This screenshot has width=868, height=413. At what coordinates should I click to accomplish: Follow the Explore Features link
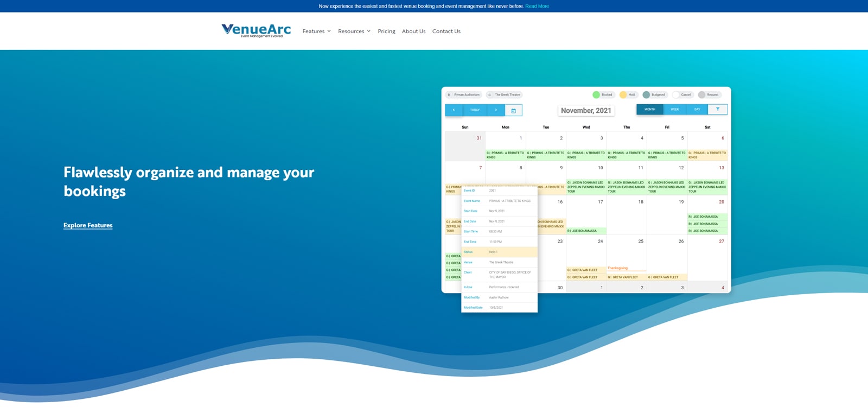[88, 225]
